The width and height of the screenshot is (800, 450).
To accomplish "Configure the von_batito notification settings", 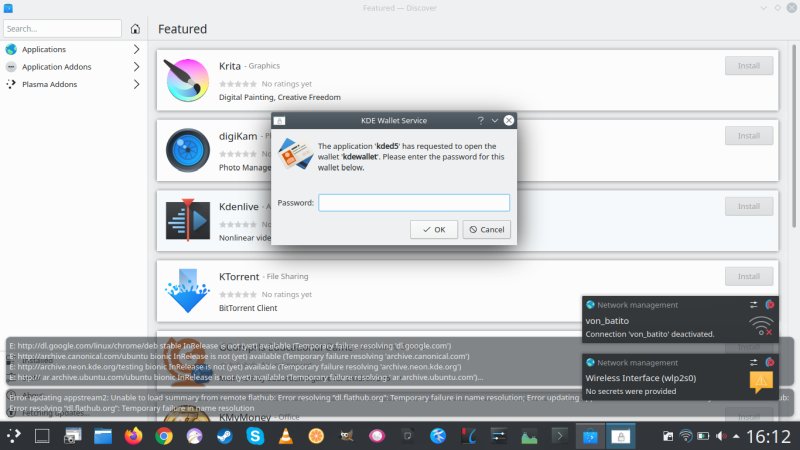I will [x=754, y=305].
